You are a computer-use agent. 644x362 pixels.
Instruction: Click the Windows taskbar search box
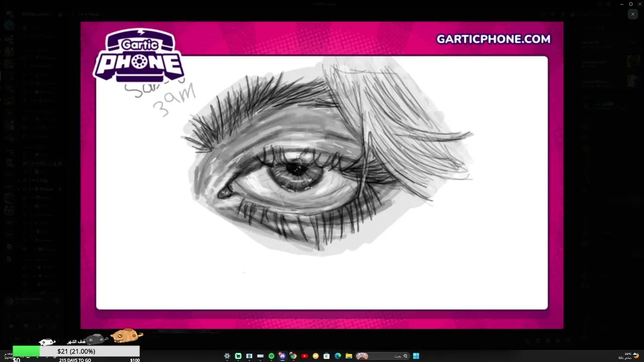tap(382, 356)
